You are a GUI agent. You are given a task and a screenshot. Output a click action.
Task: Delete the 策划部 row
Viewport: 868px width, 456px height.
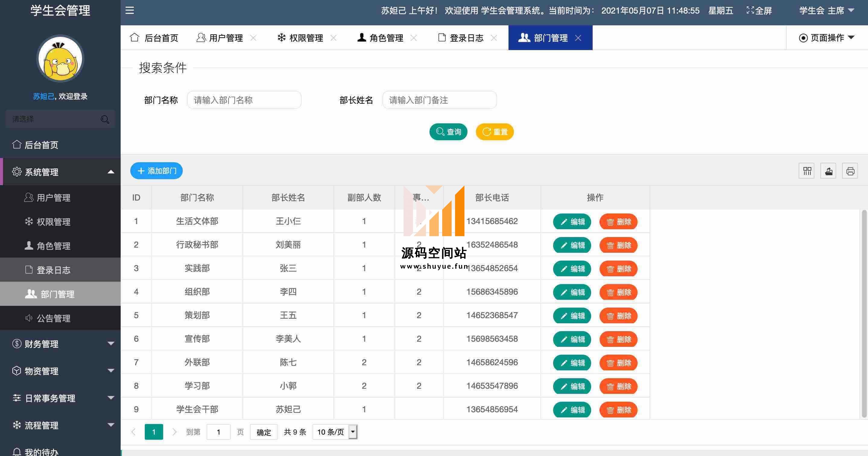click(x=618, y=316)
